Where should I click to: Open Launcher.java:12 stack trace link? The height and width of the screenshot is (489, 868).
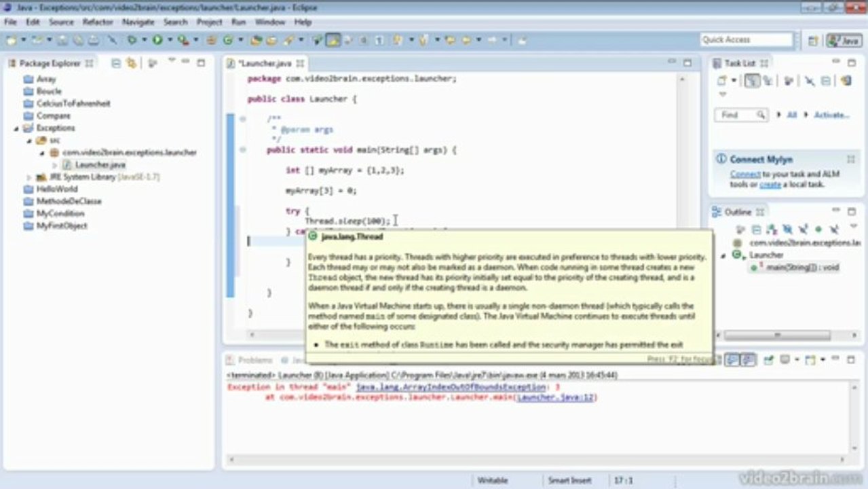pyautogui.click(x=555, y=397)
